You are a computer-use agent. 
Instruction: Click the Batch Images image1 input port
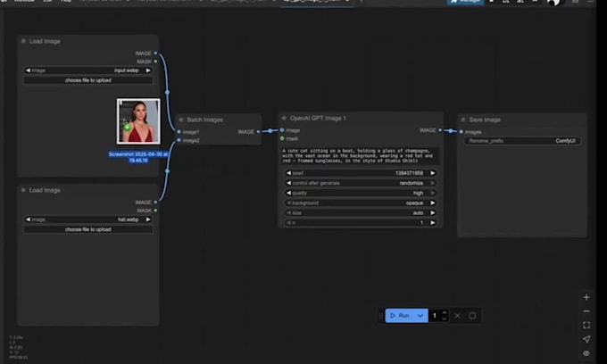(x=179, y=132)
